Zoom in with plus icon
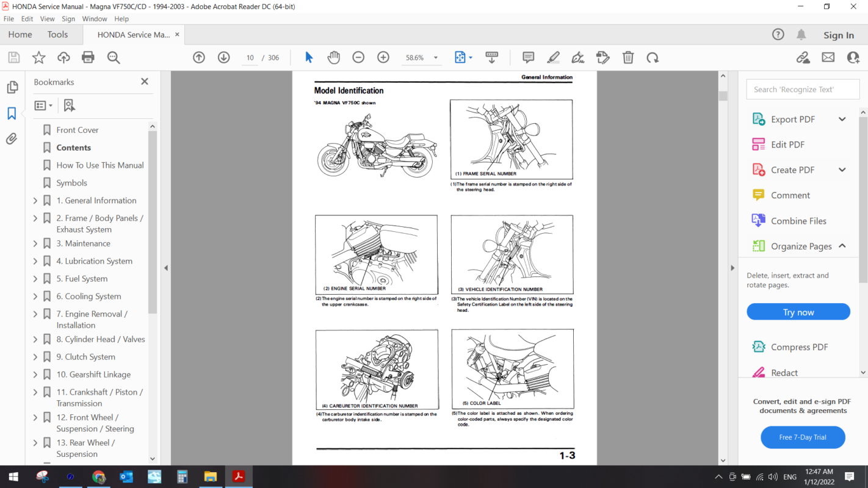The width and height of the screenshot is (868, 488). click(x=383, y=57)
